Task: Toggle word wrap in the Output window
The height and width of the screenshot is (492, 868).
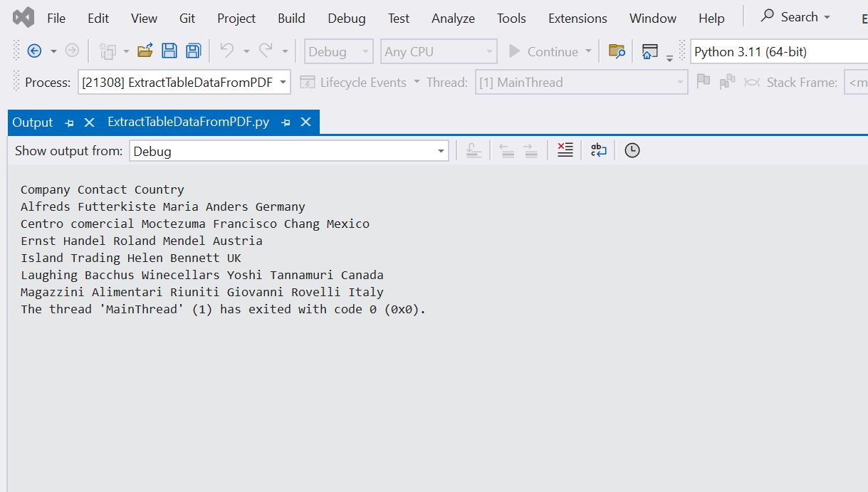Action: pyautogui.click(x=598, y=150)
